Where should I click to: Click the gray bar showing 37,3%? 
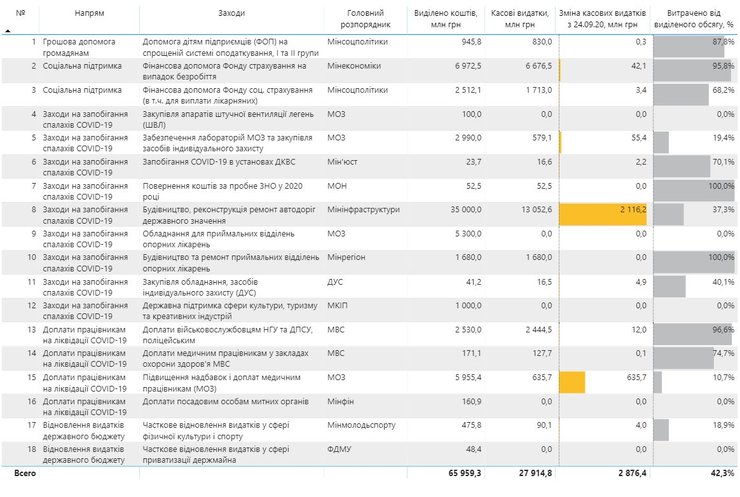click(669, 214)
